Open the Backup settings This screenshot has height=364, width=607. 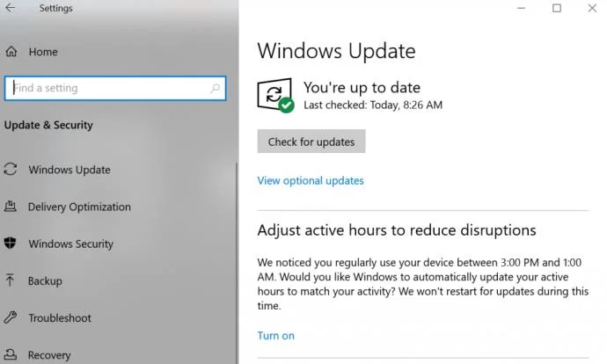click(x=45, y=280)
